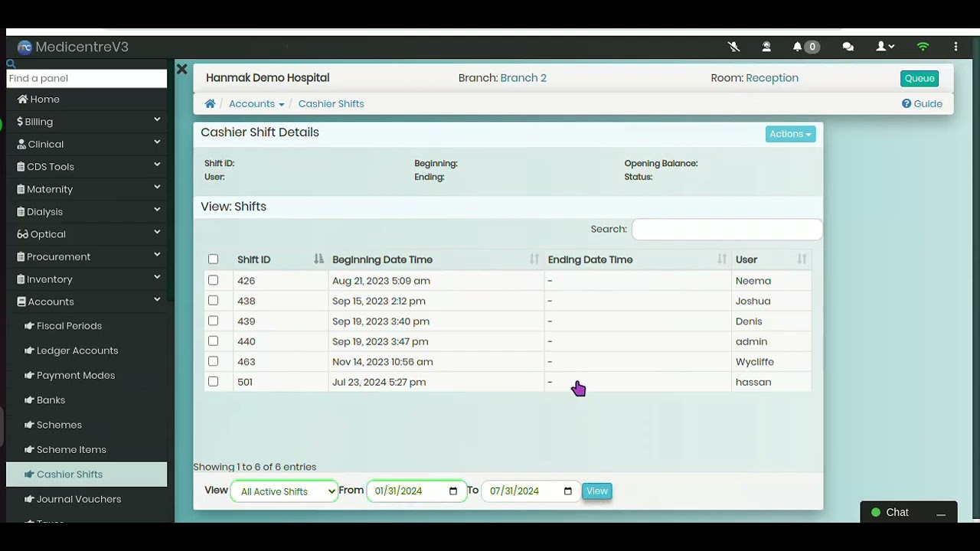The height and width of the screenshot is (551, 980).
Task: Sort by Beginning Date Time sort icon
Action: 534,259
